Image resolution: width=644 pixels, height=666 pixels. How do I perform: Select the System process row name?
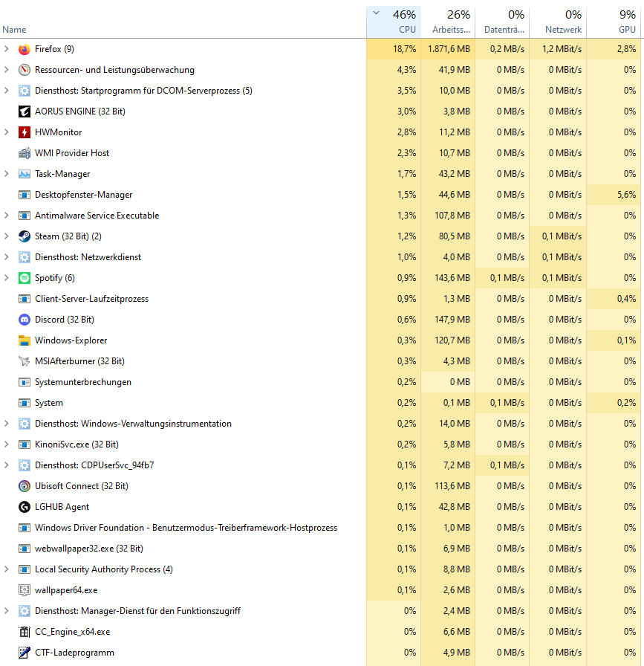click(x=49, y=403)
